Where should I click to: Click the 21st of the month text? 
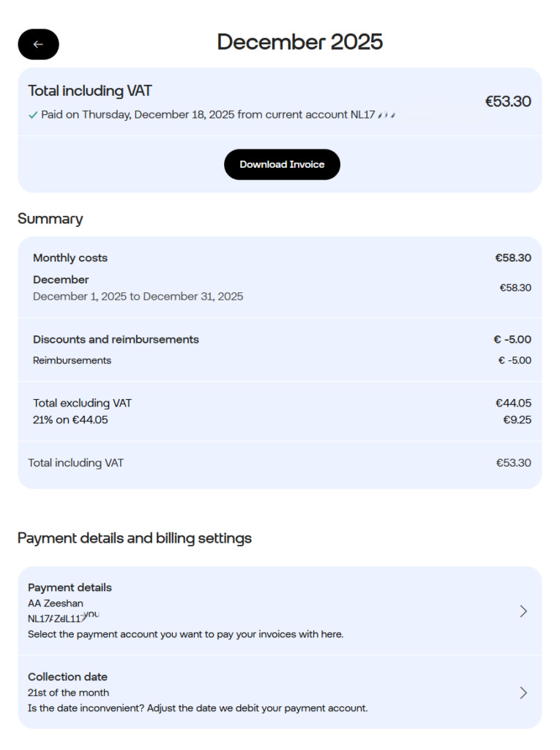[x=68, y=693]
